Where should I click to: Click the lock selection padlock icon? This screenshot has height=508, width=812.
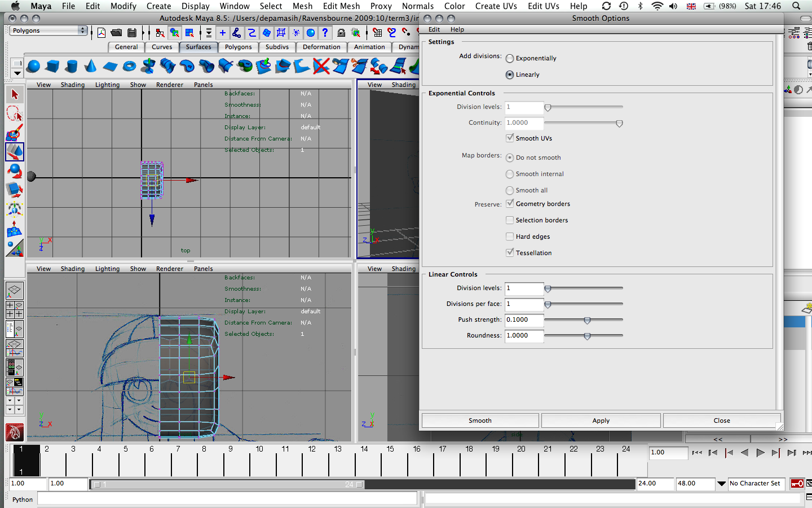(341, 33)
